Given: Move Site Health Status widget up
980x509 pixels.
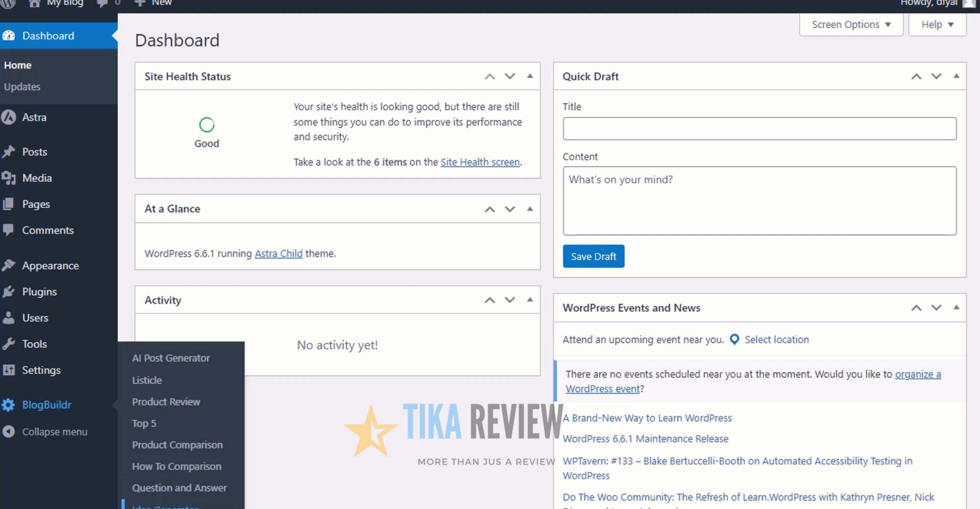Looking at the screenshot, I should coord(490,77).
